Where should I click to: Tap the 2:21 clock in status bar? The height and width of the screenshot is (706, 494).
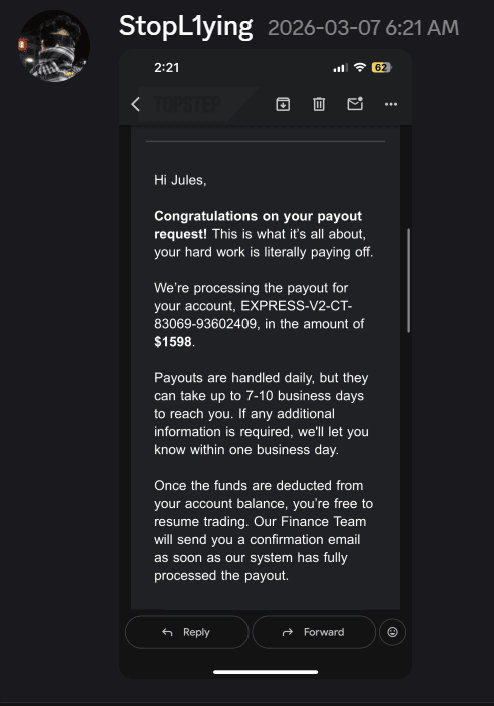[167, 68]
